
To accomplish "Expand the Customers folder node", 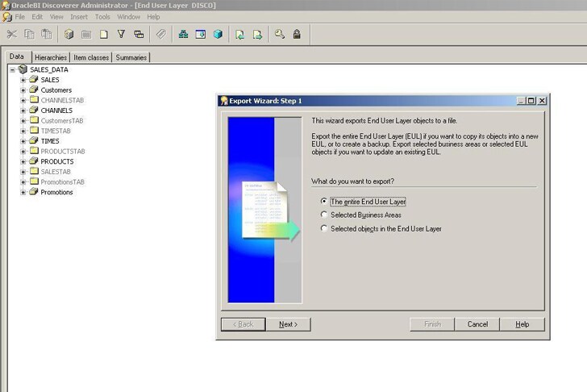I will point(23,90).
